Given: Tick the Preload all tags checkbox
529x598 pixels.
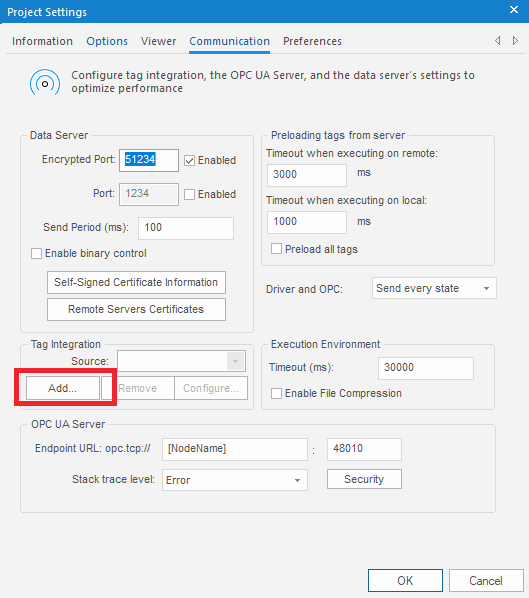Looking at the screenshot, I should (276, 249).
